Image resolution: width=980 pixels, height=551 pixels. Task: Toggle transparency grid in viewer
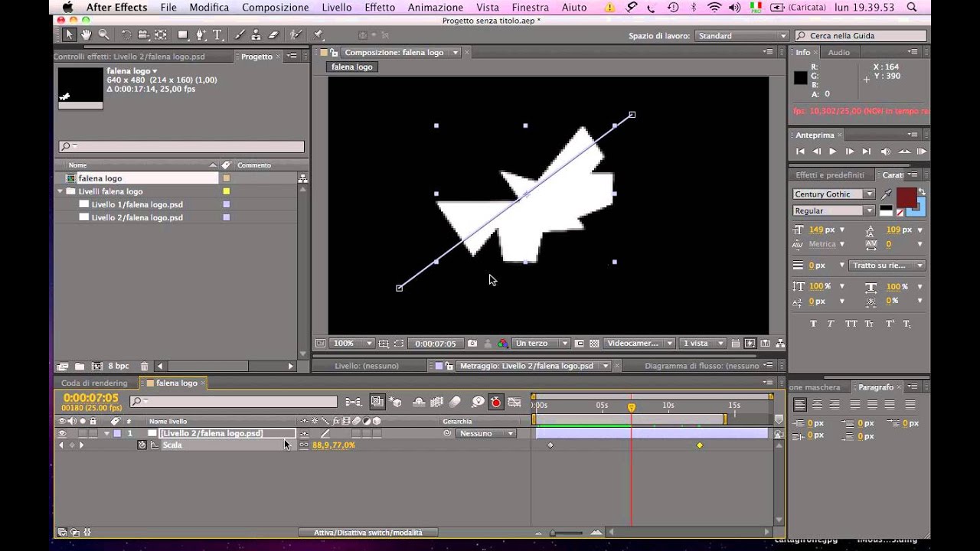click(x=594, y=344)
